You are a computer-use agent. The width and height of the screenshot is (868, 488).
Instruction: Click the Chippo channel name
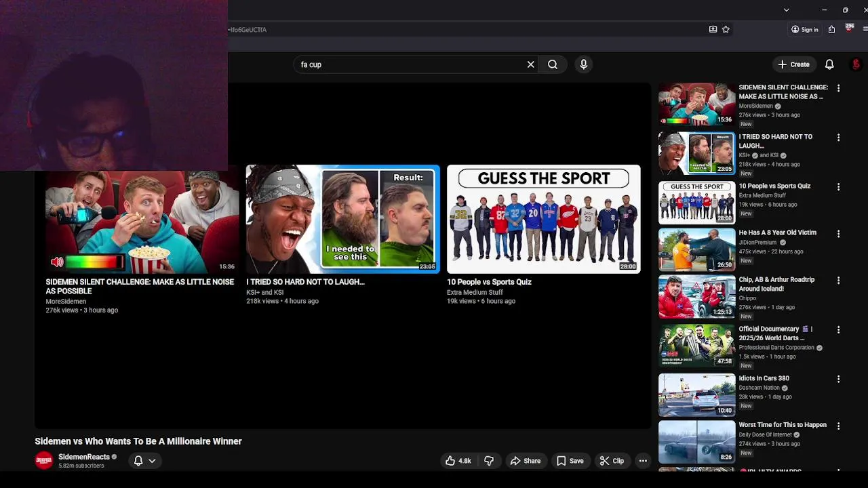coord(747,298)
